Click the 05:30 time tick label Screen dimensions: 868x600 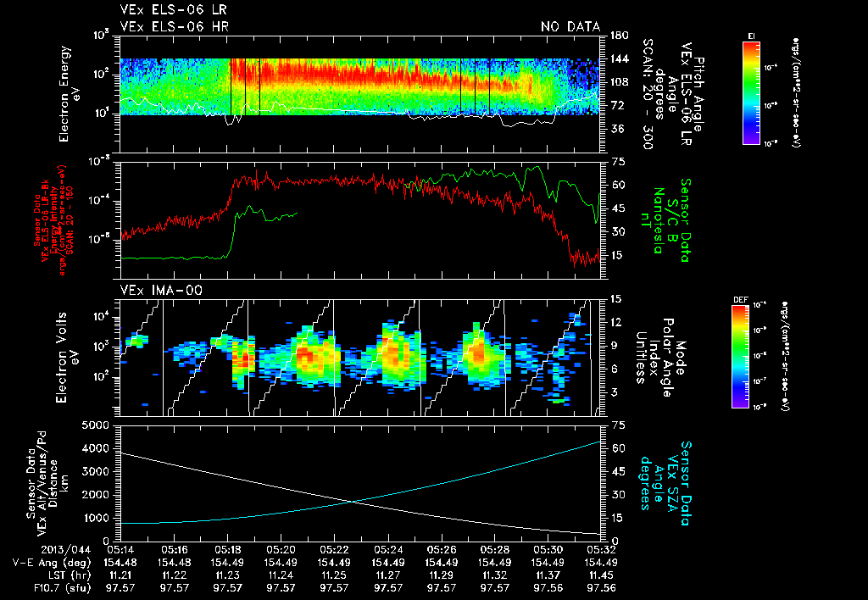pyautogui.click(x=548, y=550)
